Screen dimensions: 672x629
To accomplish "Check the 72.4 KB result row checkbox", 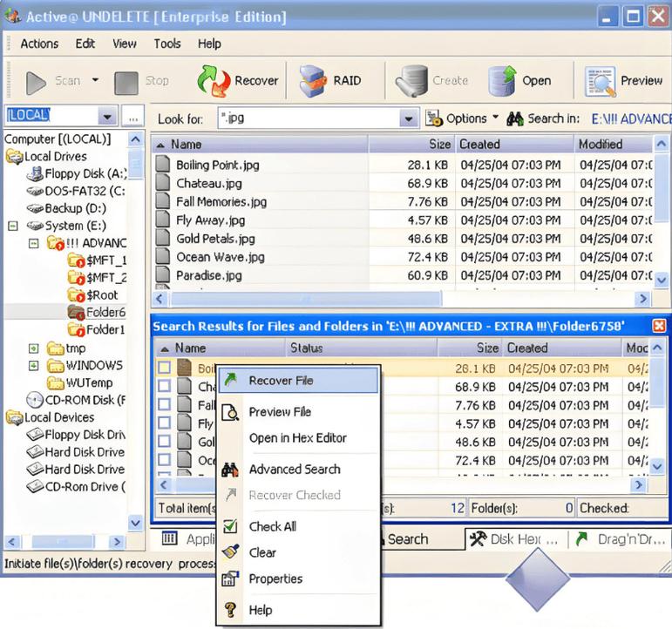I will [164, 460].
